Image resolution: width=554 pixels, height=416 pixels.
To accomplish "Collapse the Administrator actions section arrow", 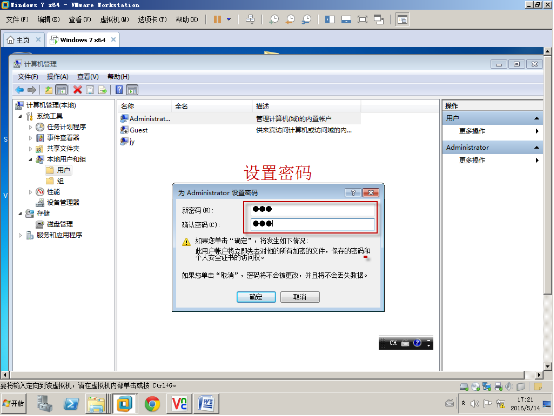I will tap(536, 147).
